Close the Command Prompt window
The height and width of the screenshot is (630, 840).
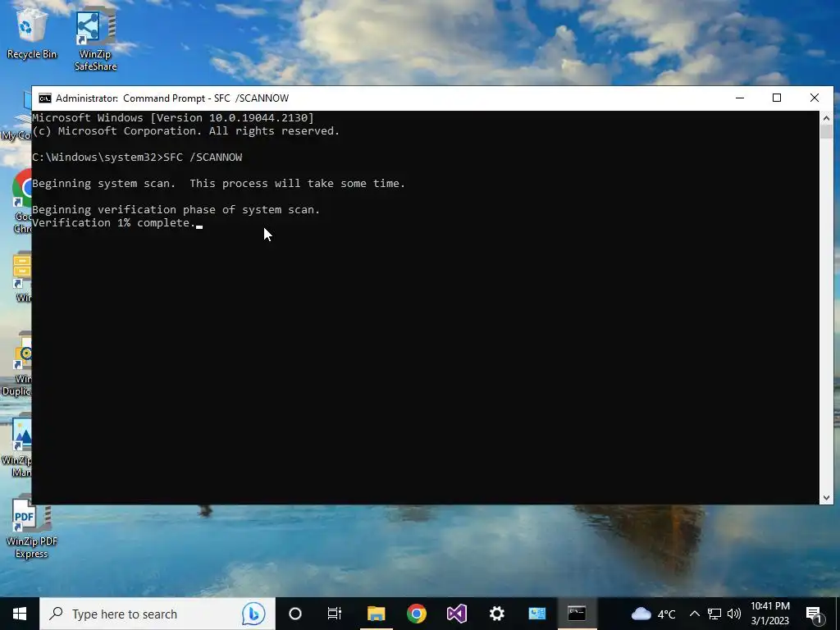click(x=815, y=98)
